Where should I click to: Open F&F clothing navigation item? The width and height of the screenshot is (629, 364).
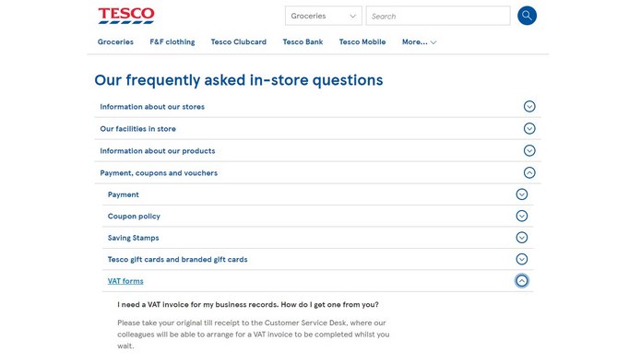click(172, 41)
